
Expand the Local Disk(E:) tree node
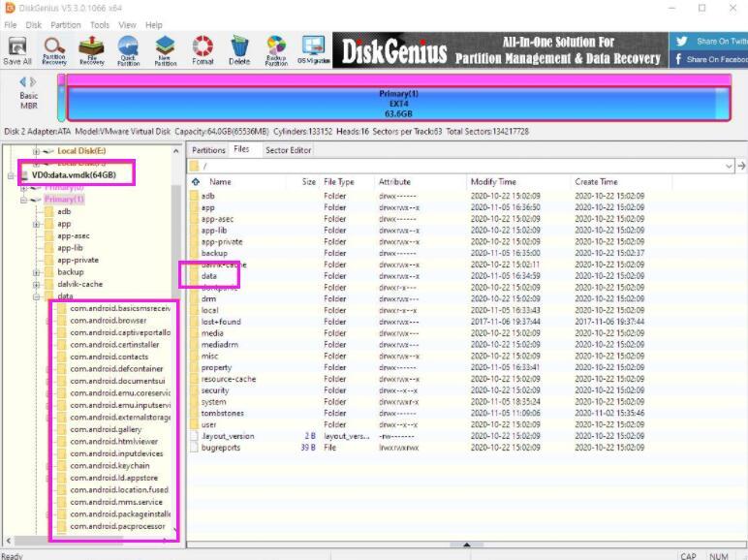[x=36, y=151]
